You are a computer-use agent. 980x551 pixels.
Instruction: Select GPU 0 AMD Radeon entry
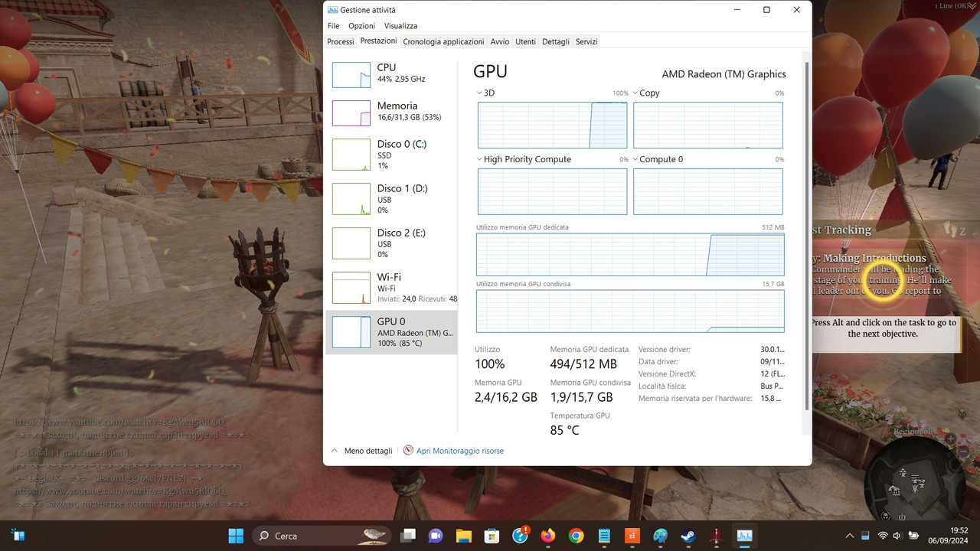pyautogui.click(x=391, y=331)
